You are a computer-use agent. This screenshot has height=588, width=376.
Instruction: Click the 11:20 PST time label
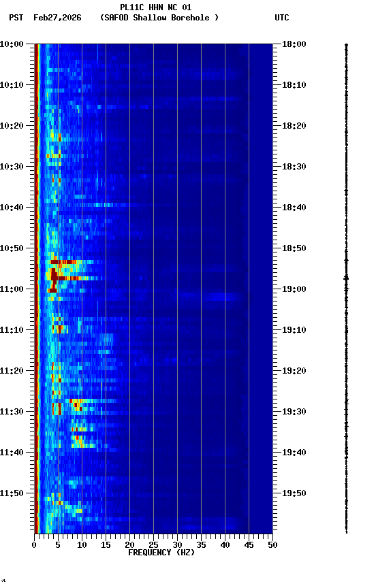(12, 372)
